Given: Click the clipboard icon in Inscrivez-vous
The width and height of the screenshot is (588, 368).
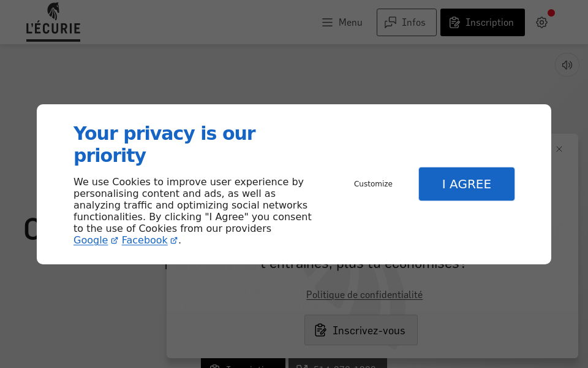Looking at the screenshot, I should [320, 331].
